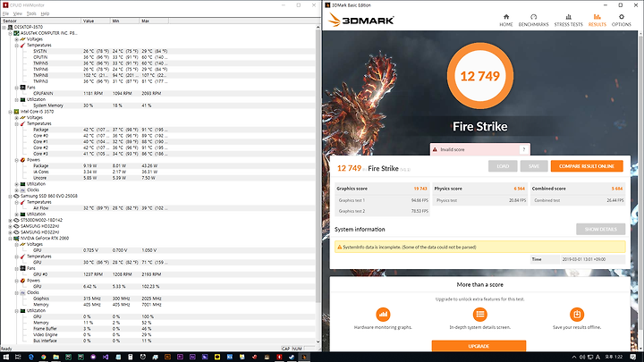Open the Help menu in HWMonitor
This screenshot has width=644, height=362.
click(x=45, y=13)
